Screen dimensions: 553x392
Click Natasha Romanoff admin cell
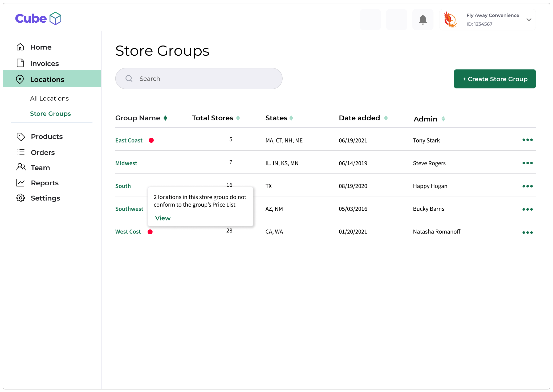[437, 232]
